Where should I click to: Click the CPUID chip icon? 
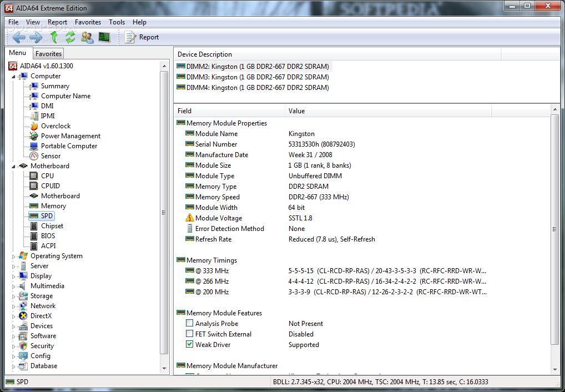click(x=33, y=185)
